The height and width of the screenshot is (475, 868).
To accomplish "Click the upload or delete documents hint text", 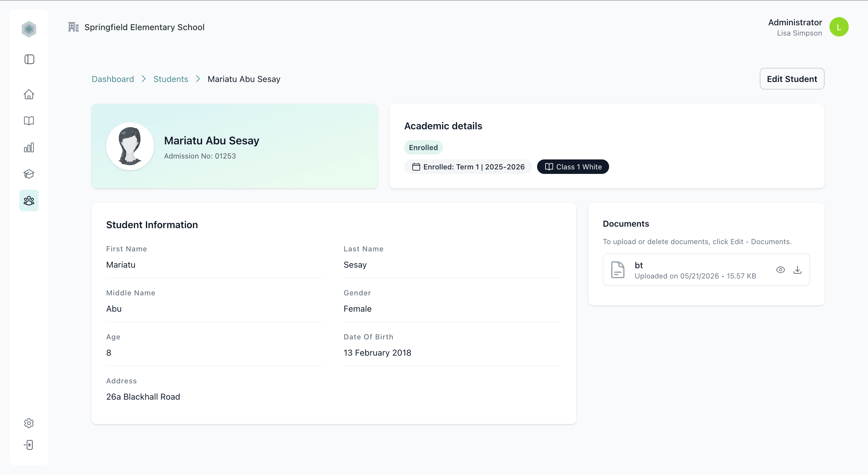I will [697, 242].
